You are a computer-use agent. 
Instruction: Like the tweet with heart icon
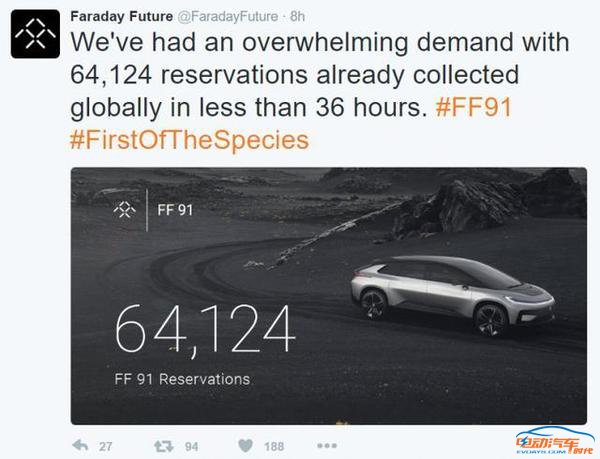[x=245, y=446]
